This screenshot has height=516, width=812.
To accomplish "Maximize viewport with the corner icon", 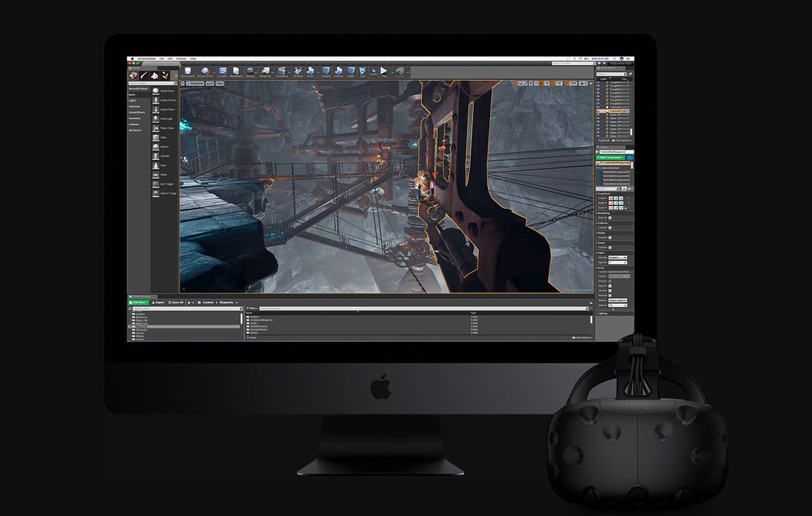I will coord(591,83).
